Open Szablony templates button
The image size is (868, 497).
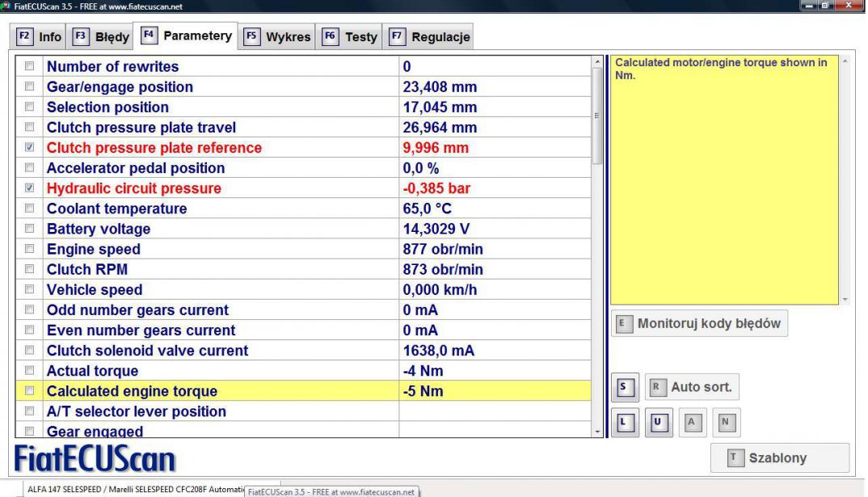pos(779,457)
